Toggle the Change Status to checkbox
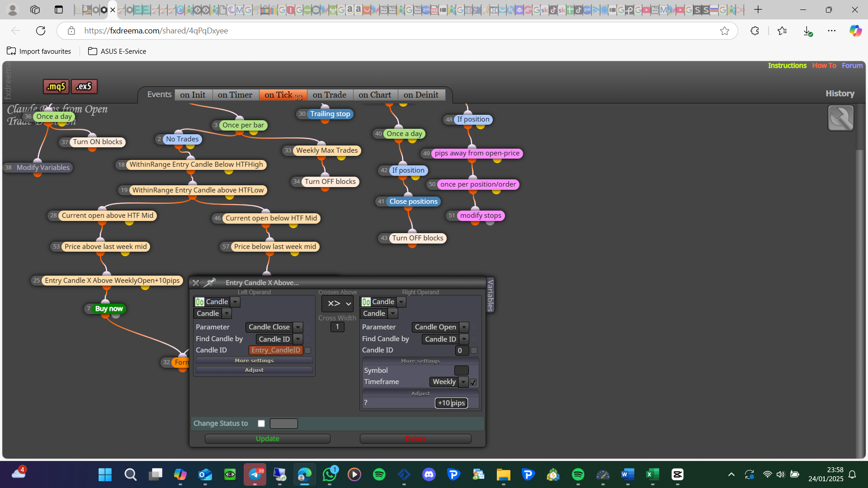 coord(261,423)
